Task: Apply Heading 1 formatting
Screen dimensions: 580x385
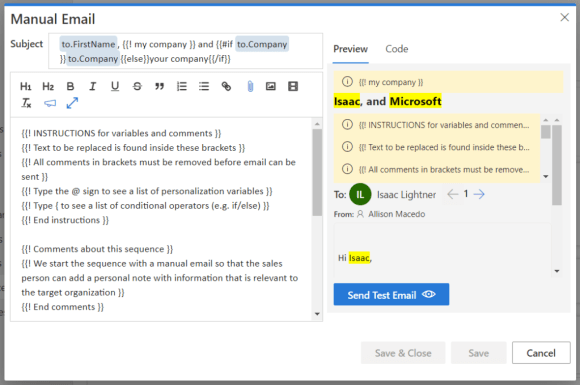Action: pos(26,87)
